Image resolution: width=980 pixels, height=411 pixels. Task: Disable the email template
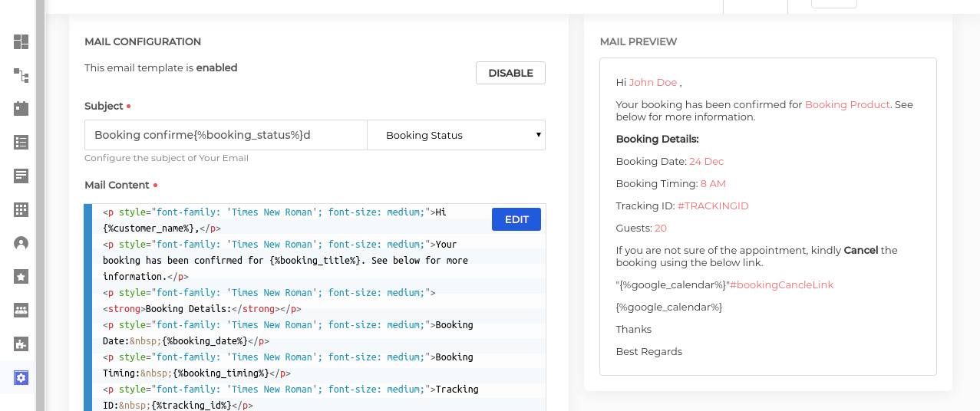coord(510,73)
